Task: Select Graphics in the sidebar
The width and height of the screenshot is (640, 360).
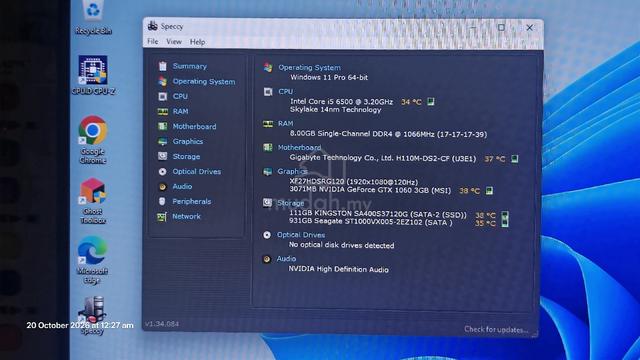Action: (x=187, y=142)
